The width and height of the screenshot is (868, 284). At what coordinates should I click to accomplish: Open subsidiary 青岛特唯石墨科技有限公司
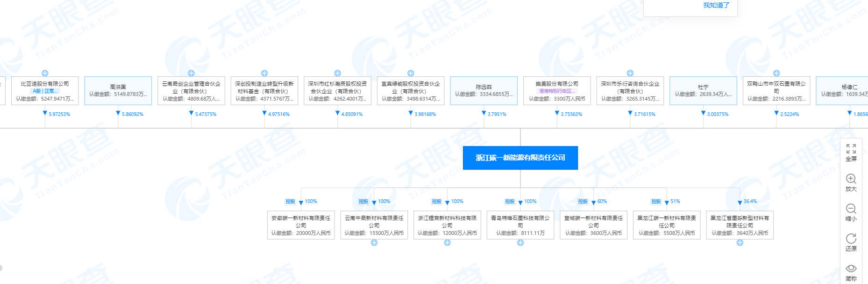pyautogui.click(x=520, y=225)
